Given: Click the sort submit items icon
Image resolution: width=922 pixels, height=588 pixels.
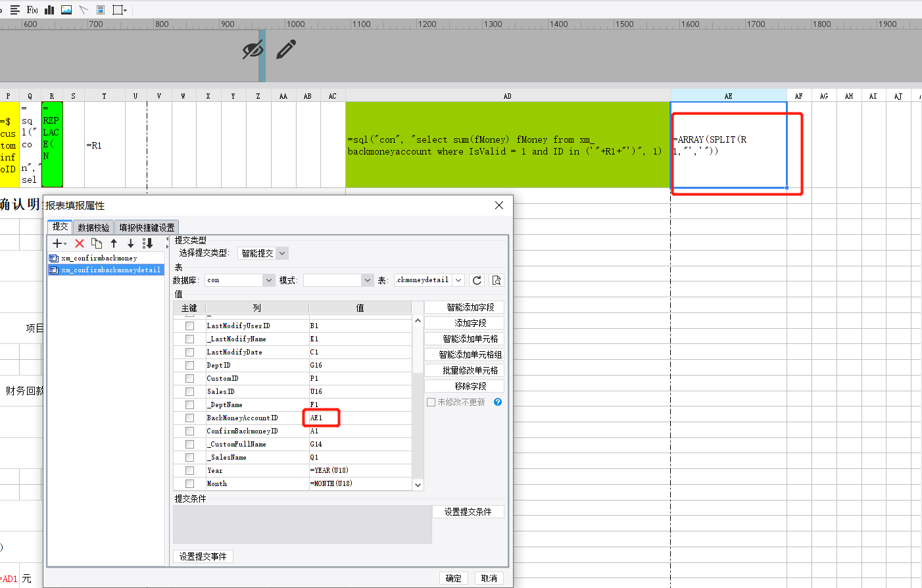Looking at the screenshot, I should [x=148, y=243].
